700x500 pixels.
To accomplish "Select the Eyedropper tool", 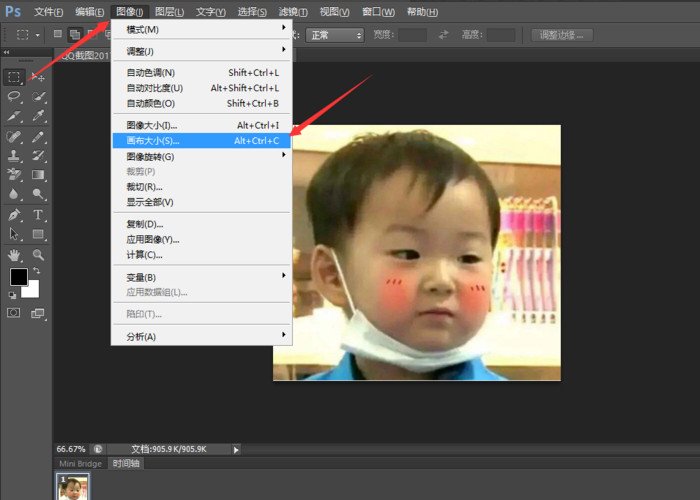I will pyautogui.click(x=38, y=116).
